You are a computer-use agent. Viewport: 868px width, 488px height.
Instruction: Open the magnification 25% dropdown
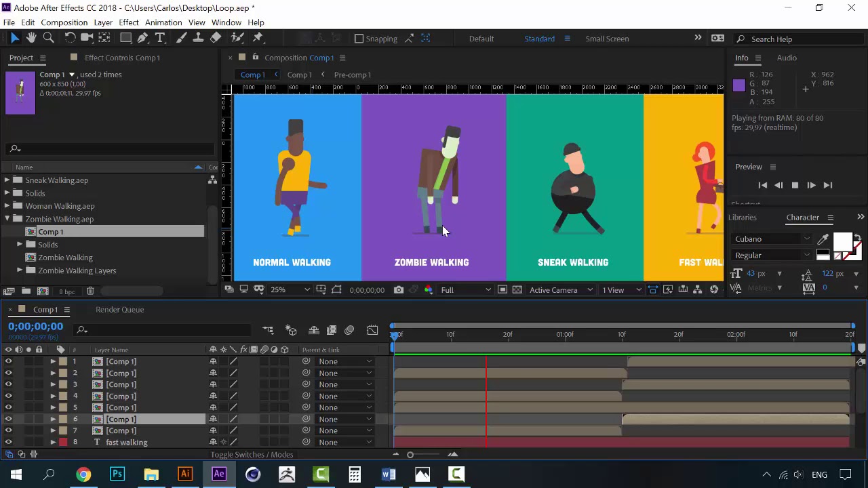click(x=290, y=290)
